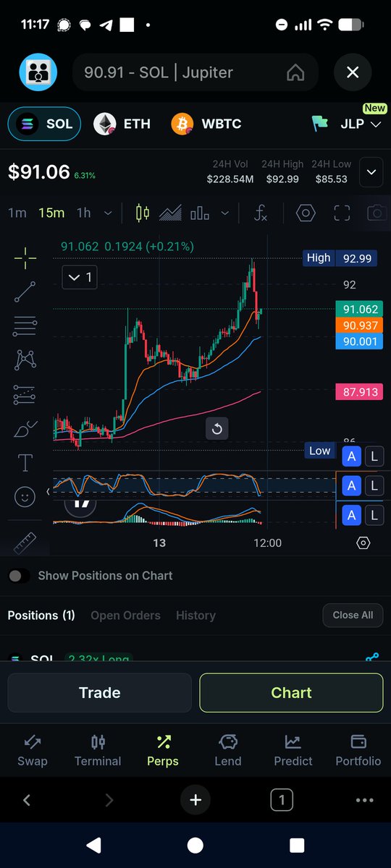Screen dimensions: 391x868
Task: Select the bar columns chart style
Action: click(199, 213)
